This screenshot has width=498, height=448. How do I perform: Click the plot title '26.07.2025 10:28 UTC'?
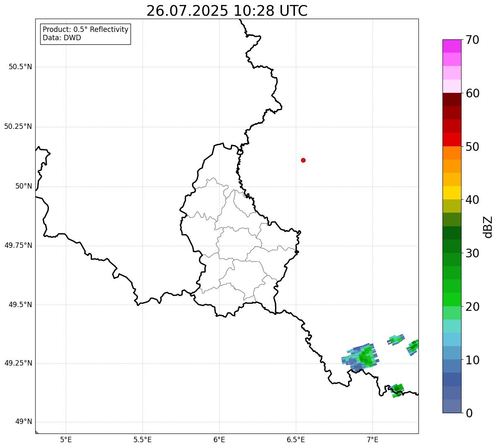point(227,11)
